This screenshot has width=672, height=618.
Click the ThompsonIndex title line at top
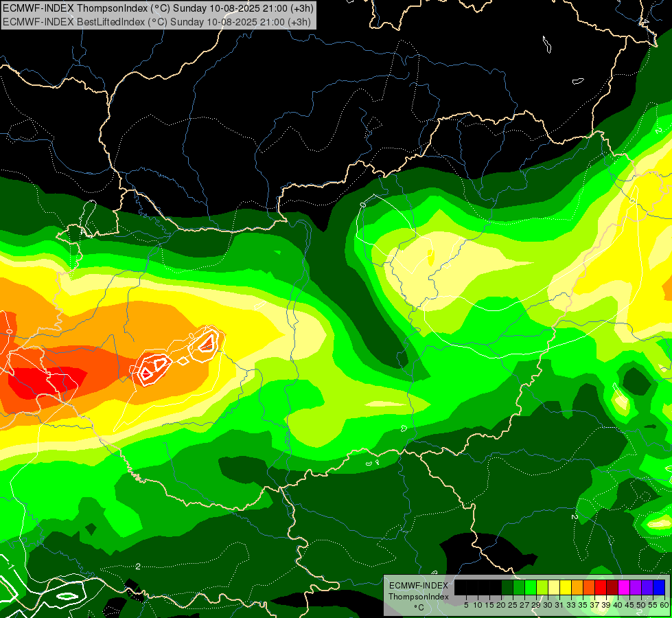pos(158,8)
